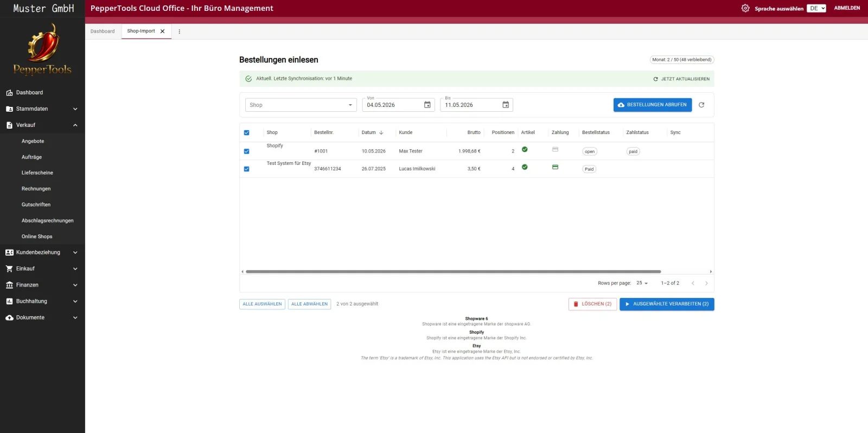868x433 pixels.
Task: Change rows per page from 25
Action: tap(642, 283)
